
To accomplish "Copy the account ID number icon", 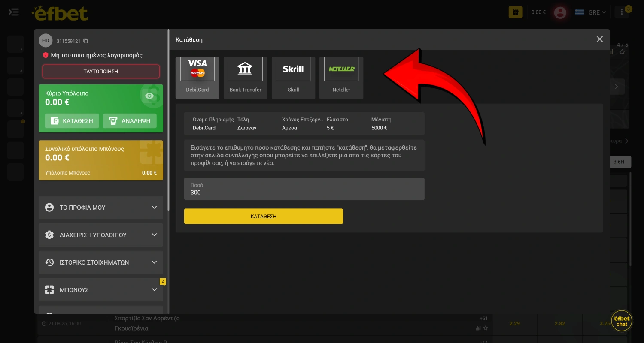I will (x=85, y=41).
